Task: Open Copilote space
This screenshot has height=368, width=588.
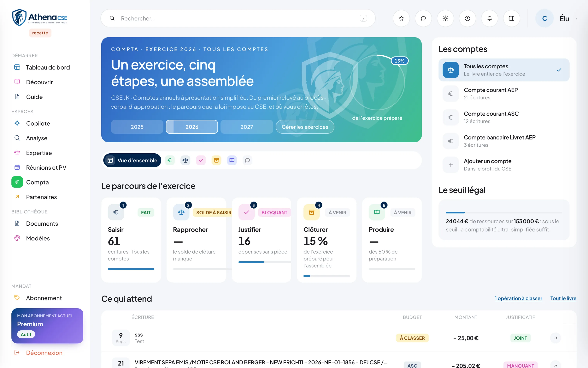Action: [47, 123]
